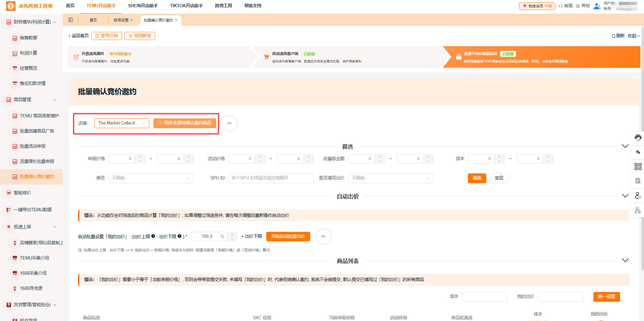Close the 批量确认竞价邀约 tab
This screenshot has width=644, height=321.
click(x=176, y=20)
